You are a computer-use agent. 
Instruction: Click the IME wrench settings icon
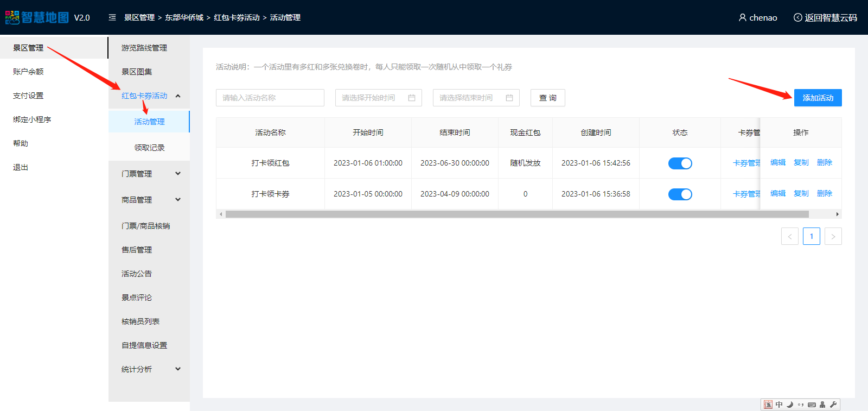[833, 404]
